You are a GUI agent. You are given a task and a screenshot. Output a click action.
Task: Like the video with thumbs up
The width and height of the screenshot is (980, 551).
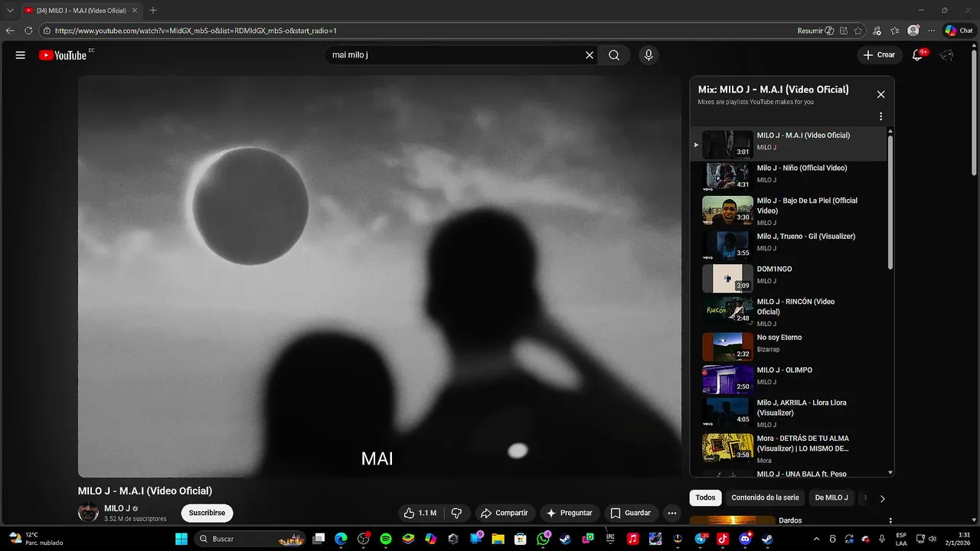[x=420, y=513]
